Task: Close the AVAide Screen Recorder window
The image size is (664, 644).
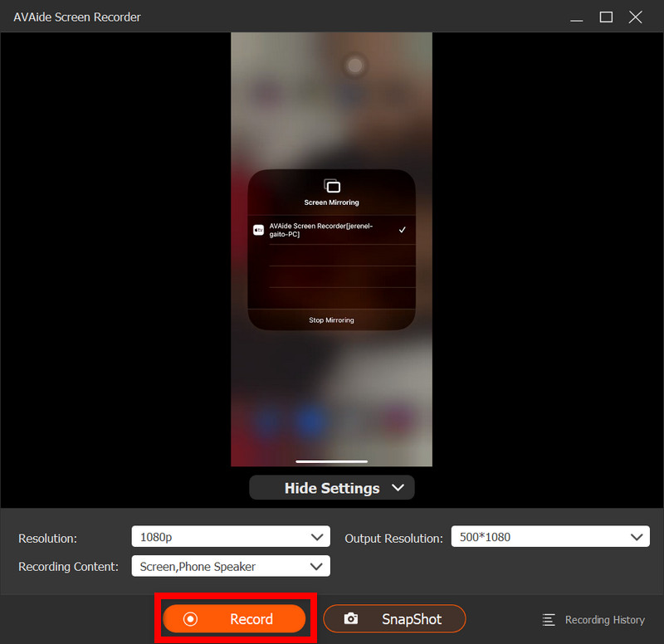Action: point(635,17)
